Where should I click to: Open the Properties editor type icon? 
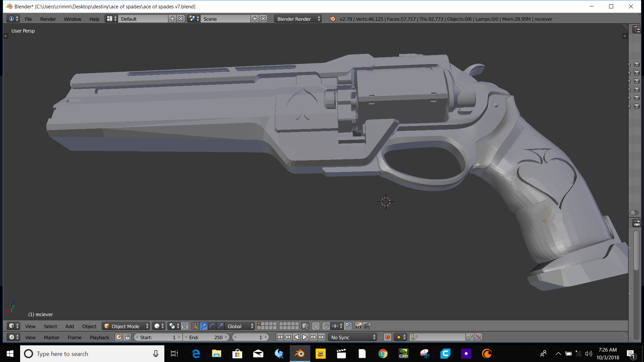pyautogui.click(x=637, y=223)
